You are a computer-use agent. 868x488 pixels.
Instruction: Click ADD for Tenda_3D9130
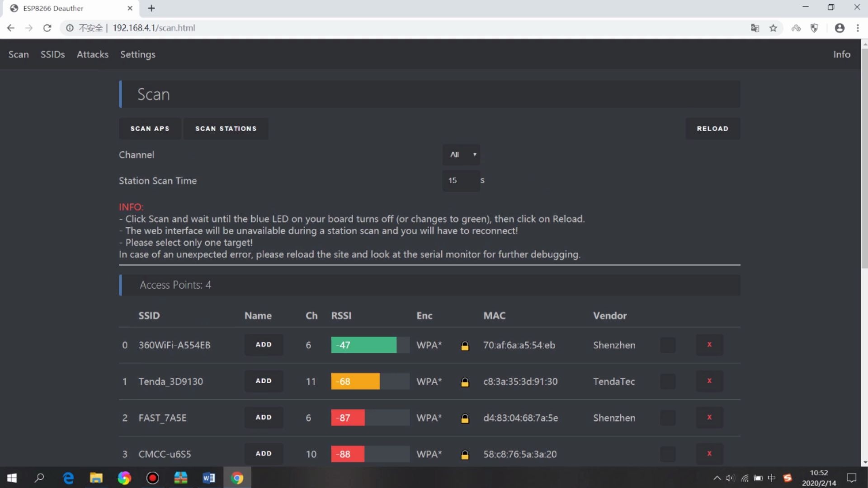pos(264,381)
